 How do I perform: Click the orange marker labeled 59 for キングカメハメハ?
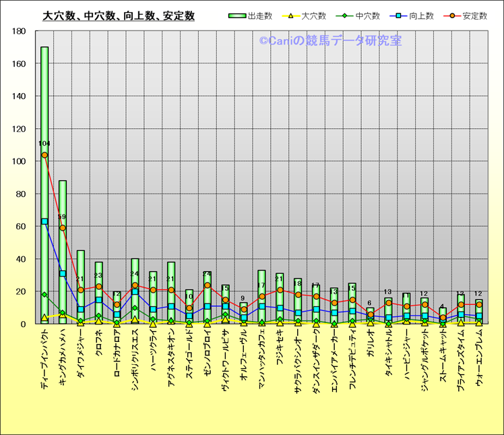tap(63, 228)
